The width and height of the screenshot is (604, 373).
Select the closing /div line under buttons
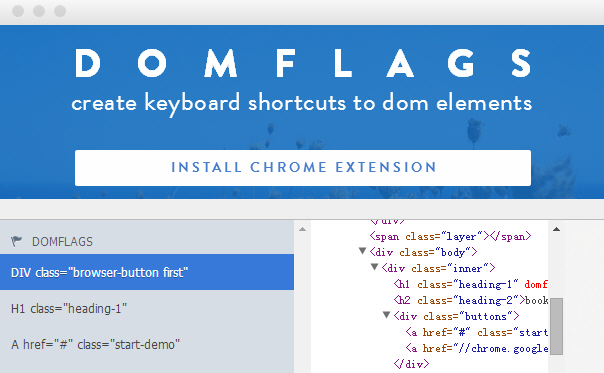[411, 364]
